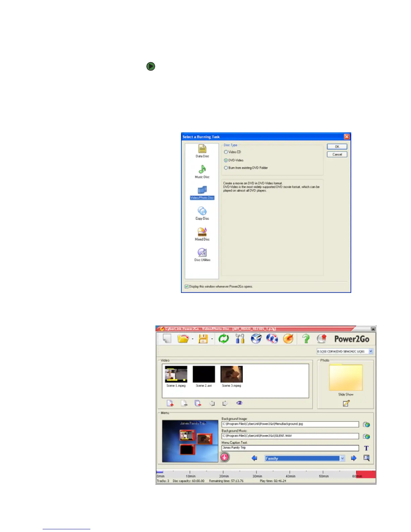
Task: Click the Remaining time status text
Action: pyautogui.click(x=226, y=481)
